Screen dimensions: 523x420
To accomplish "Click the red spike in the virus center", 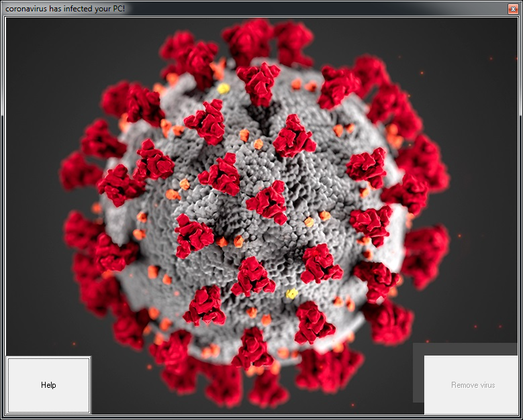I will (x=268, y=201).
